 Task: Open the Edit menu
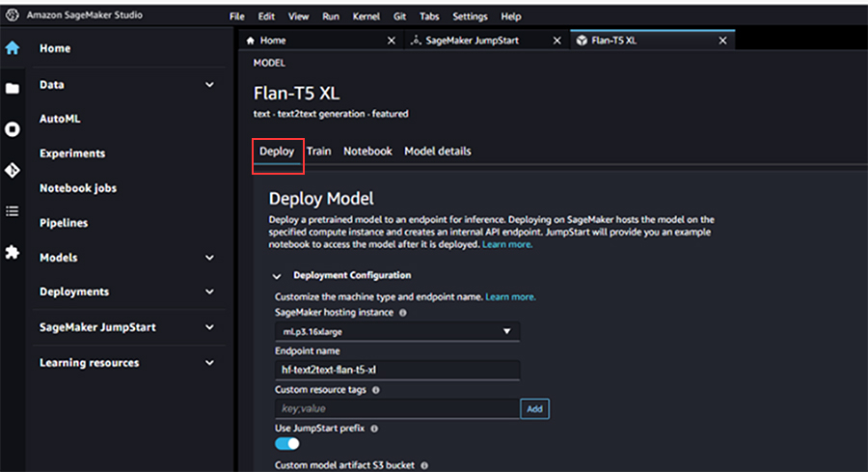click(266, 16)
